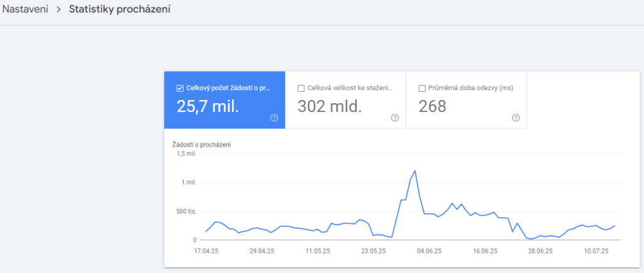Enable checkbox Průměrná doba odezvy (ms)
This screenshot has height=273, width=644.
tap(422, 88)
